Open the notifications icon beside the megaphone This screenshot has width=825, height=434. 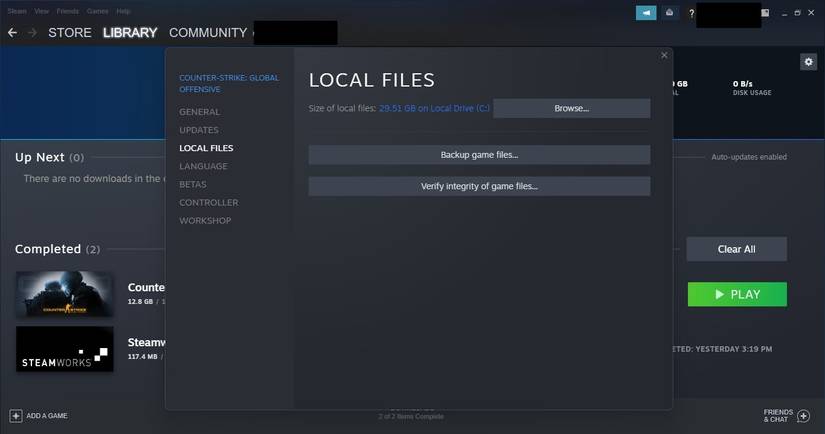click(669, 13)
